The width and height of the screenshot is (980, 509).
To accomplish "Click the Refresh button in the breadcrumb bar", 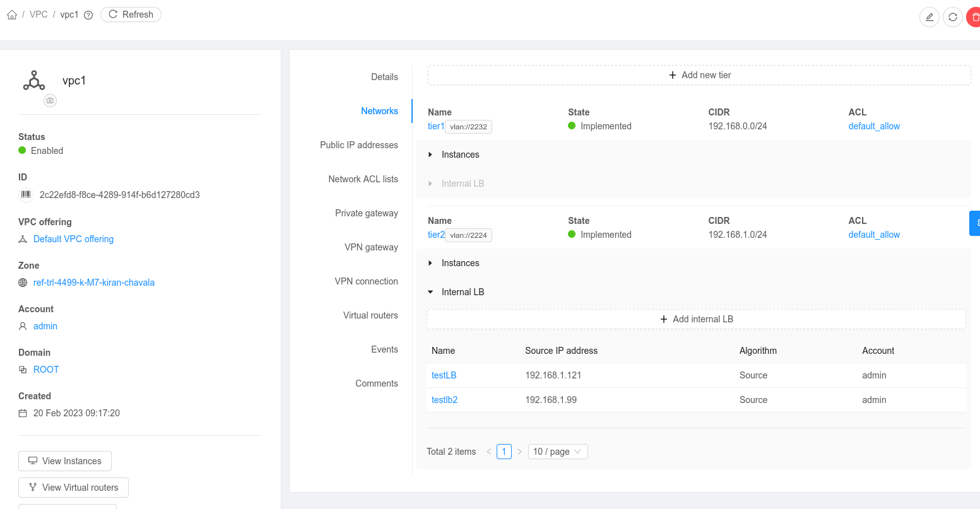I will [x=131, y=14].
